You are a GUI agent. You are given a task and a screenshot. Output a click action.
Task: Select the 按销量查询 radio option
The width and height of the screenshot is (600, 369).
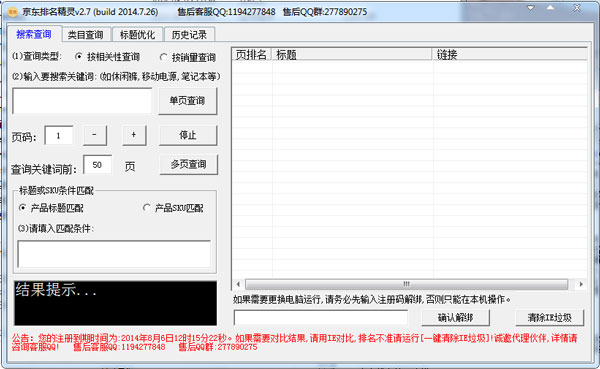[x=188, y=57]
